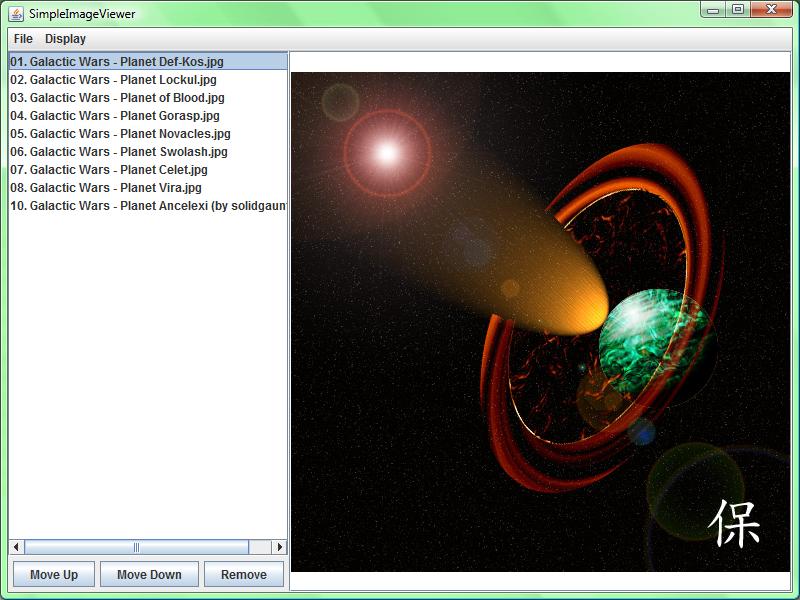Click the displayed planet image preview
800x600 pixels.
[x=540, y=322]
